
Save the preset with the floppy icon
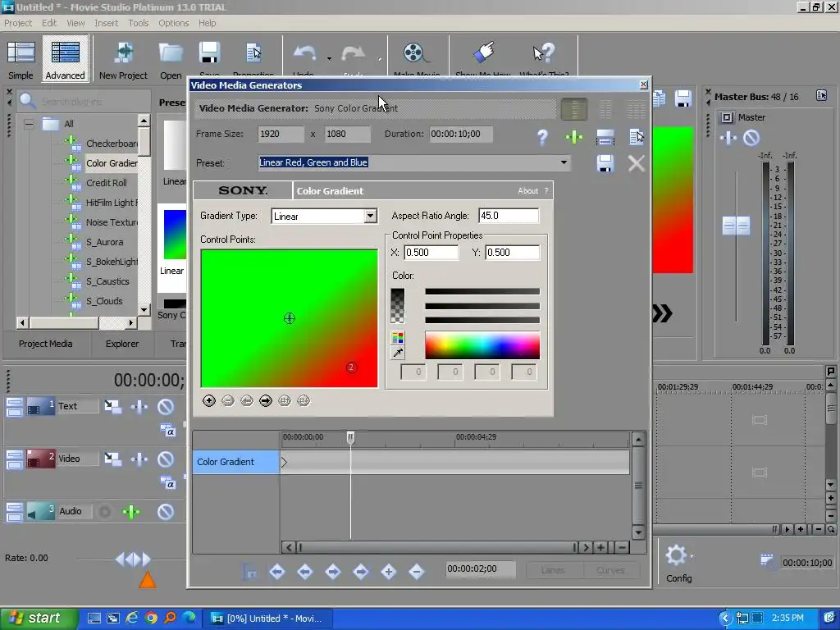605,163
